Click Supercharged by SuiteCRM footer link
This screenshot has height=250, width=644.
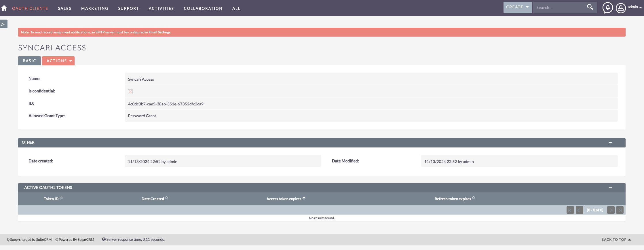point(29,240)
